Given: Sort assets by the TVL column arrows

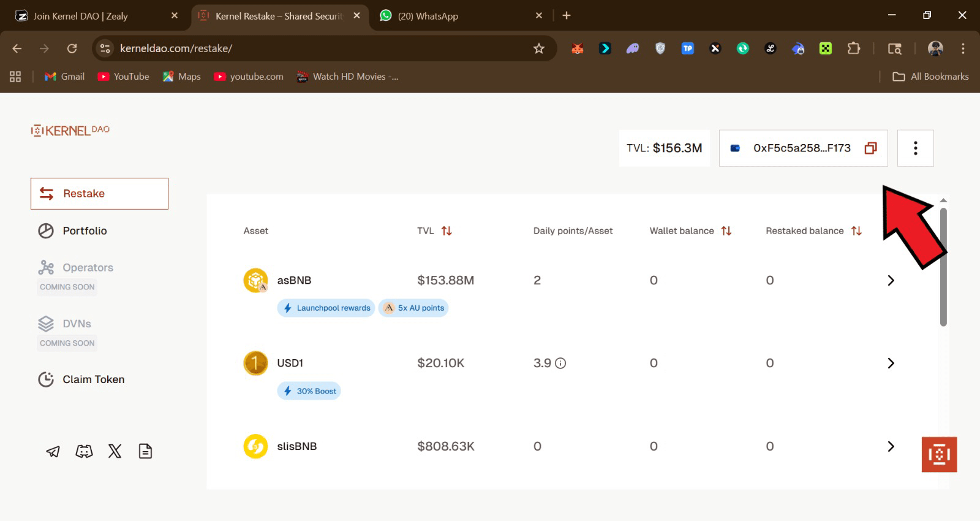Looking at the screenshot, I should (447, 231).
